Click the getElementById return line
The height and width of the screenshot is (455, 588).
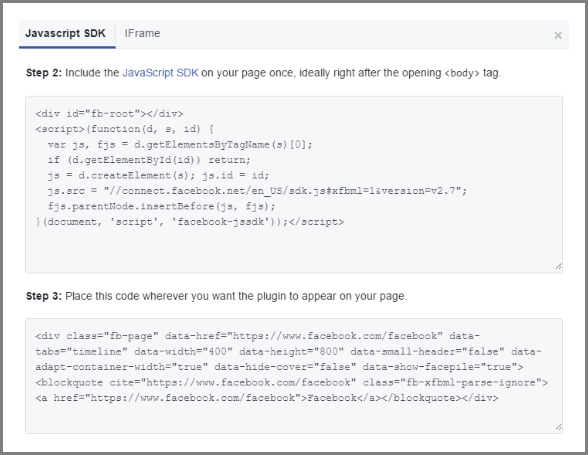(x=149, y=160)
